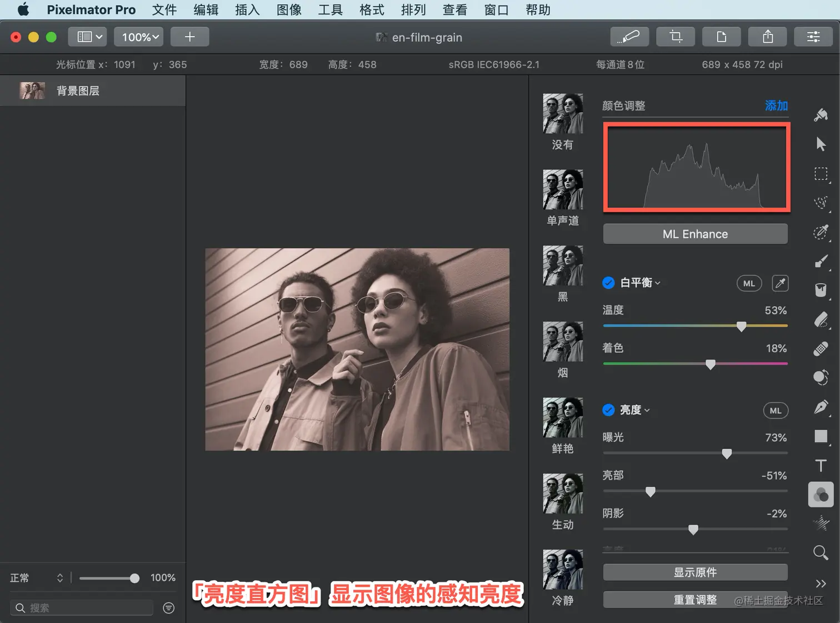Open the ML paint brush toolbar button

(x=629, y=37)
